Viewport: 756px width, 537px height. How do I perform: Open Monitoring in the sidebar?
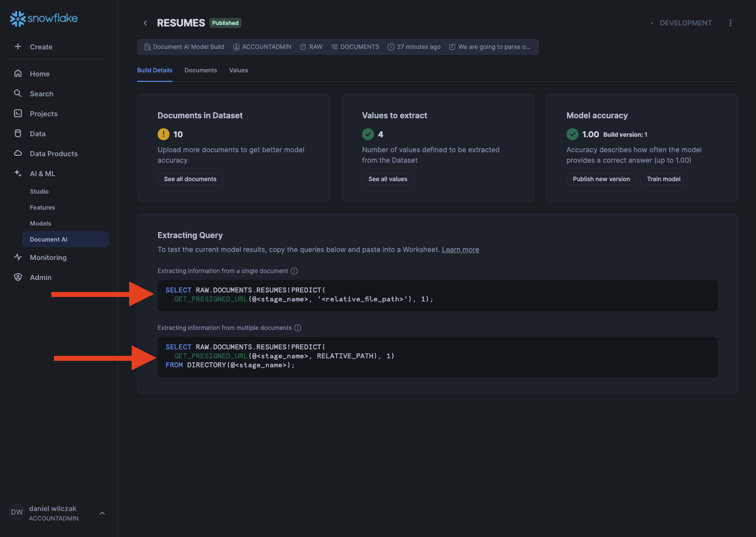pos(48,258)
